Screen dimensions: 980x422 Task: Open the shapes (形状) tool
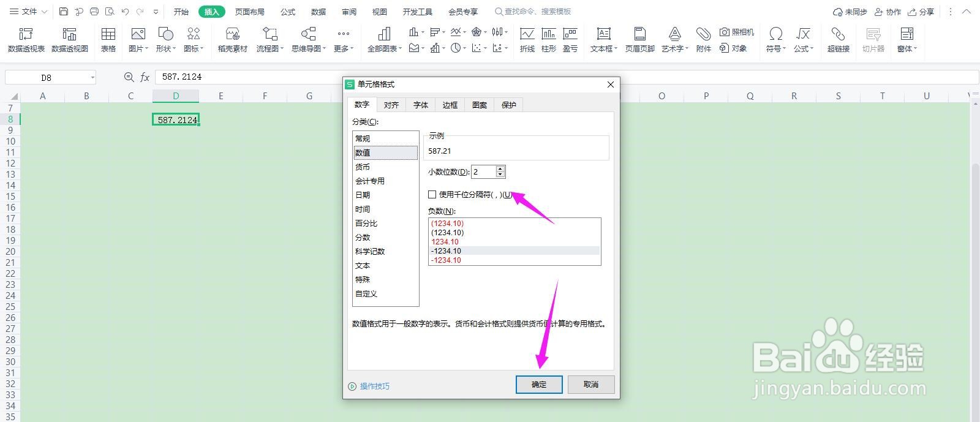(x=165, y=40)
